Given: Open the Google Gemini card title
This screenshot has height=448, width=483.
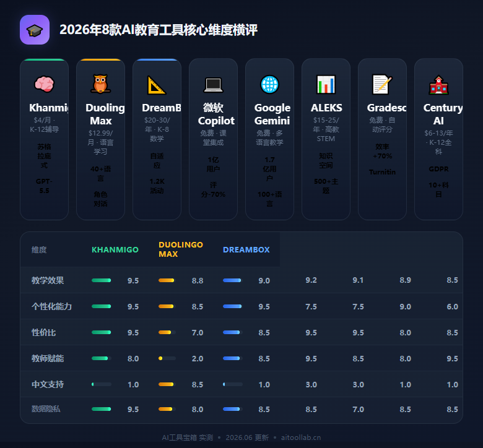Looking at the screenshot, I should click(272, 114).
